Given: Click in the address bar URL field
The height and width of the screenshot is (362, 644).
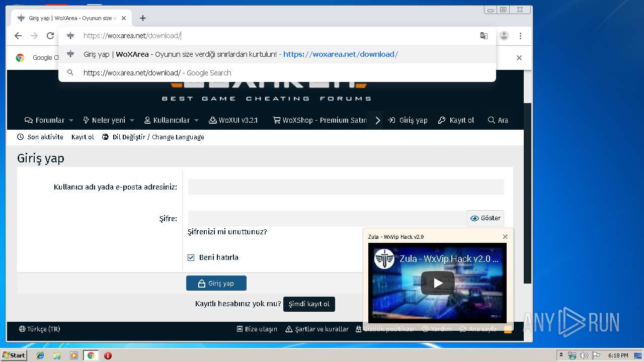Looking at the screenshot, I should pos(277,36).
